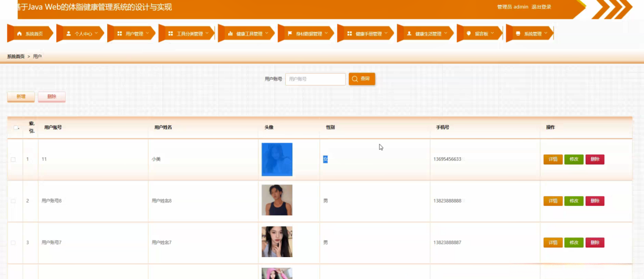
Task: Click the grid icon beside 用户管理
Action: [119, 34]
